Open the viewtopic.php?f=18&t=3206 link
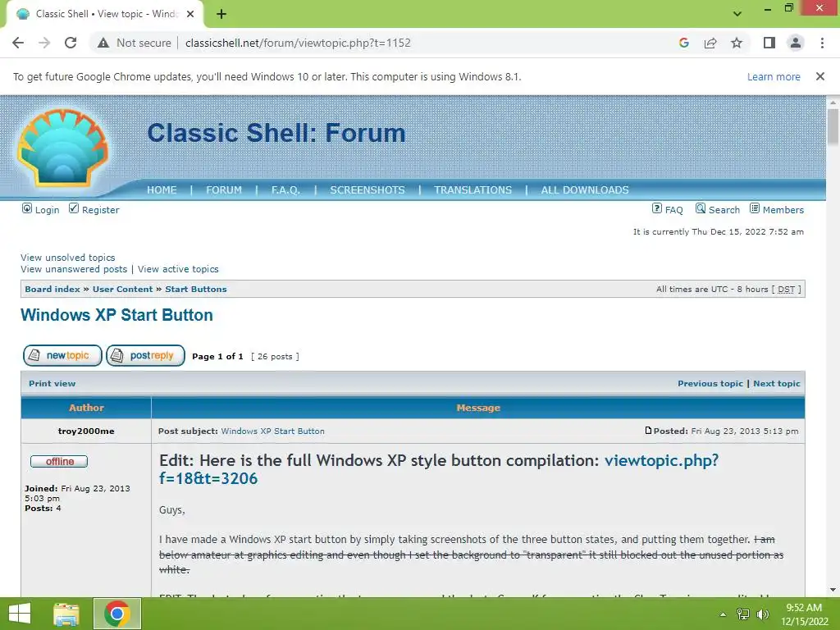 (x=439, y=469)
